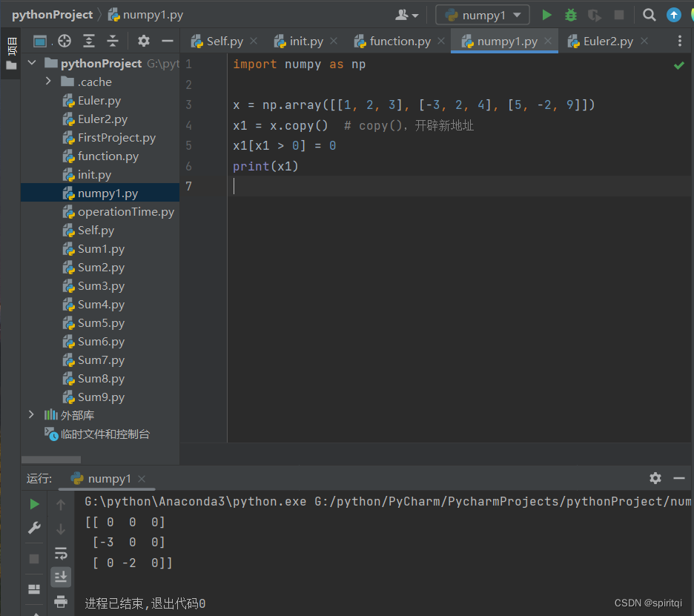Toggle soft-wrap in run console

(x=61, y=553)
